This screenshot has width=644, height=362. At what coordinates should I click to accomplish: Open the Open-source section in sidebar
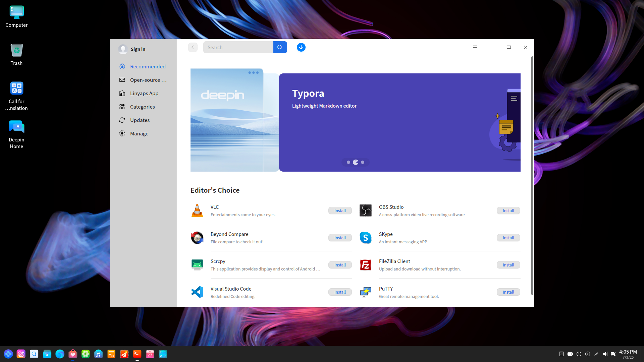(144, 80)
